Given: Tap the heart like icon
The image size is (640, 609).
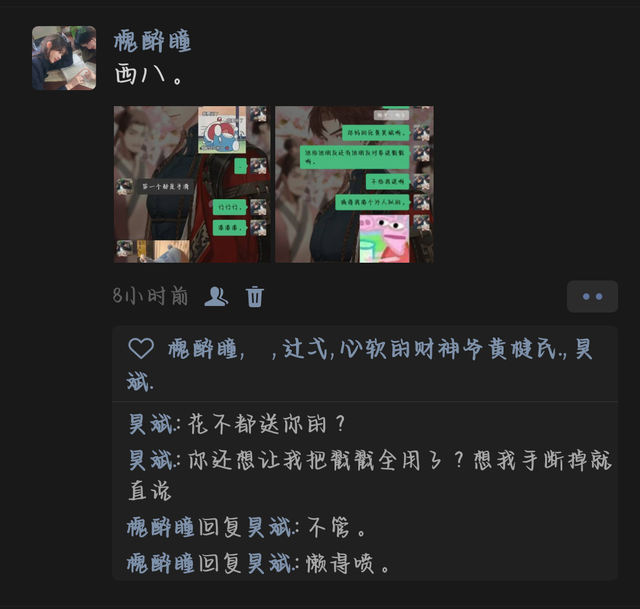Looking at the screenshot, I should (141, 349).
